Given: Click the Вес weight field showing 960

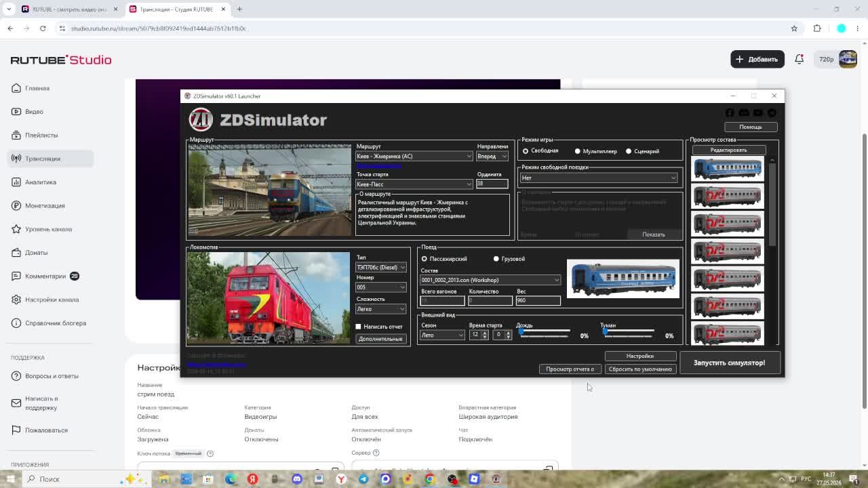Looking at the screenshot, I should (x=538, y=300).
